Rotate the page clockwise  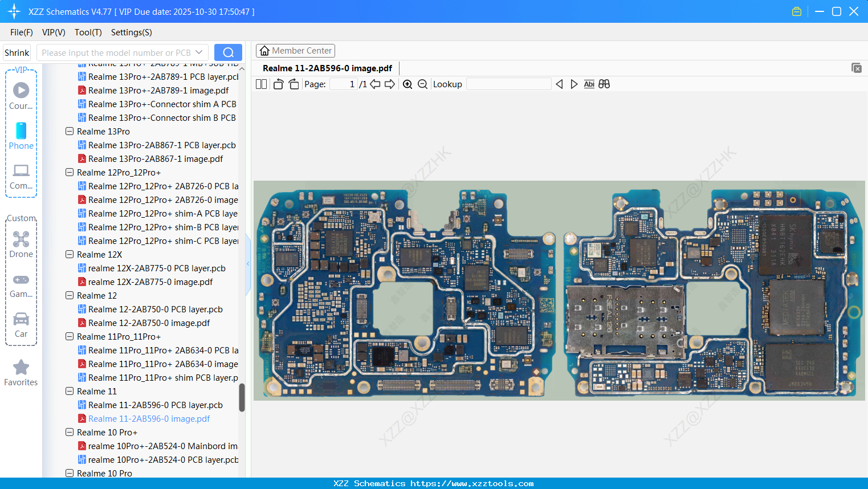pos(294,84)
